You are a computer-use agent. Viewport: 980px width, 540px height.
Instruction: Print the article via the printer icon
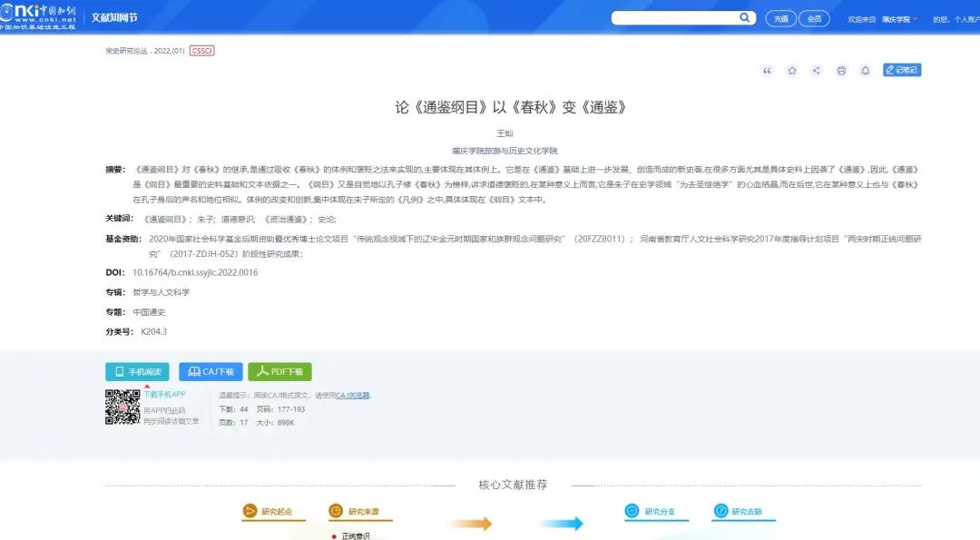(x=841, y=71)
